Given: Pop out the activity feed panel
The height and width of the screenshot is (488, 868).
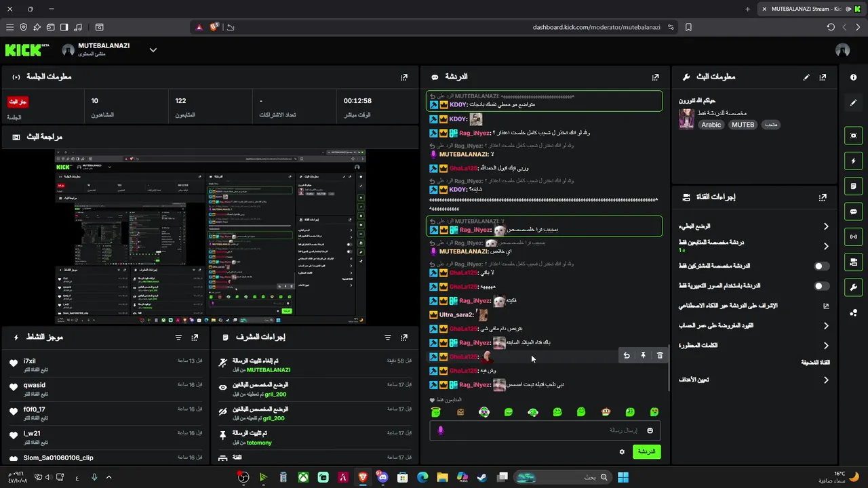Looking at the screenshot, I should (195, 337).
